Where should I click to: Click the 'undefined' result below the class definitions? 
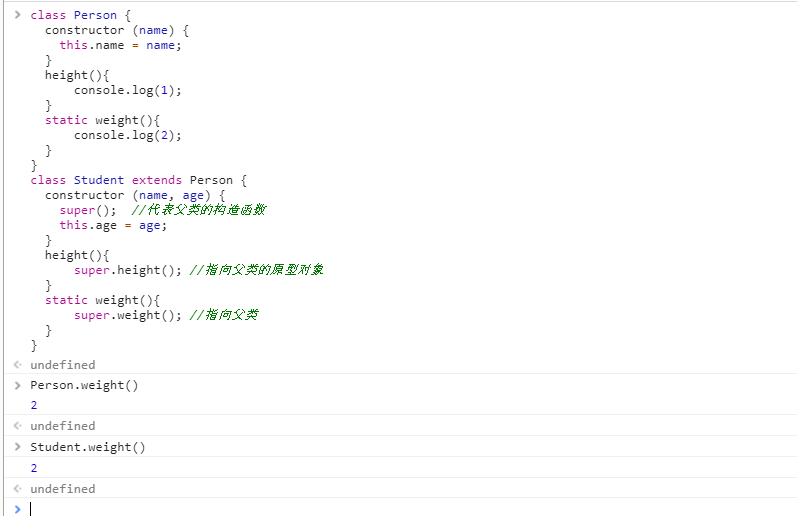click(63, 365)
